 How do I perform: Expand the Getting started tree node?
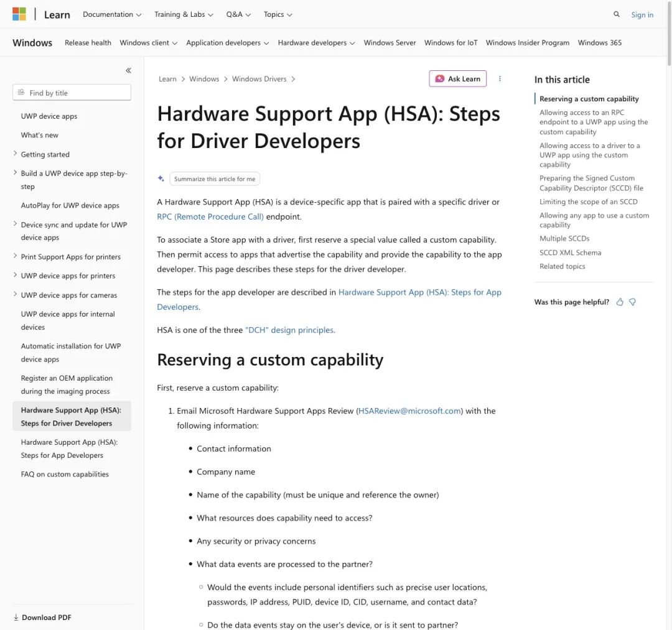click(x=16, y=154)
